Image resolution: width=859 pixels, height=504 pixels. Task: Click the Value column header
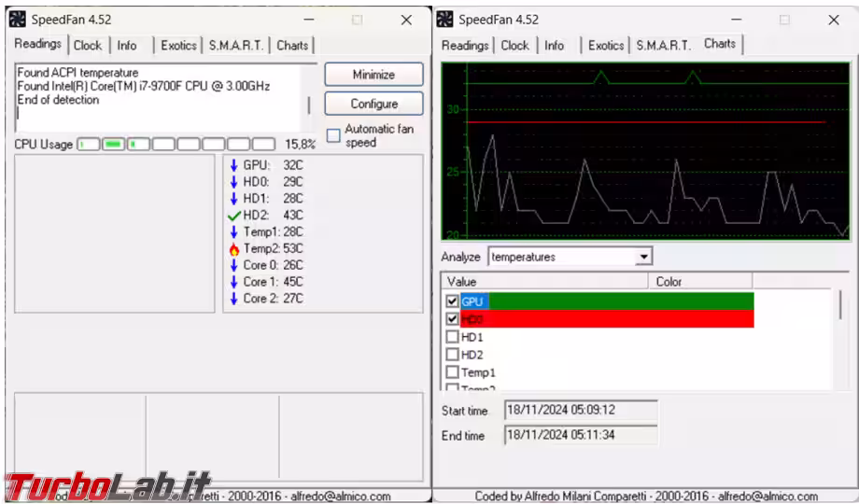click(544, 282)
